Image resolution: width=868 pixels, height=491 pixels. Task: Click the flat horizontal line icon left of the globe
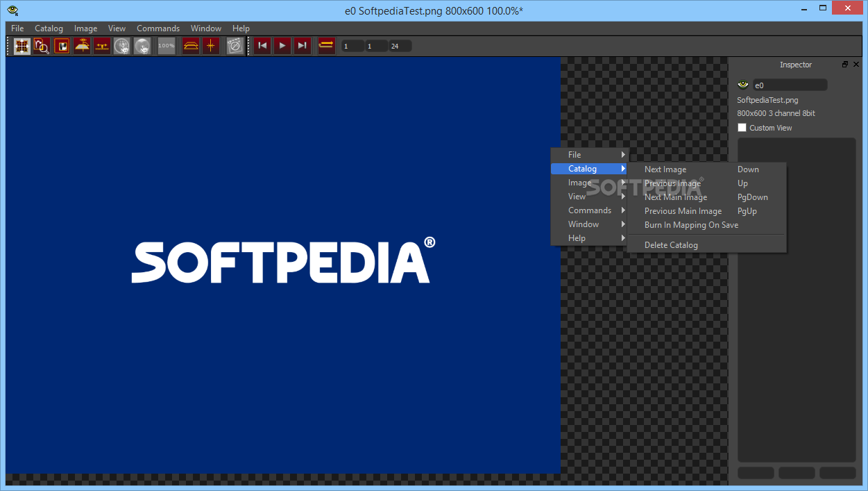click(x=102, y=46)
